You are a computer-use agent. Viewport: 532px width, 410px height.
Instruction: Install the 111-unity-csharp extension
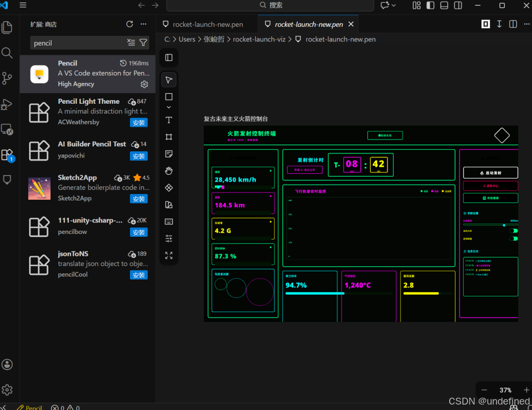139,232
